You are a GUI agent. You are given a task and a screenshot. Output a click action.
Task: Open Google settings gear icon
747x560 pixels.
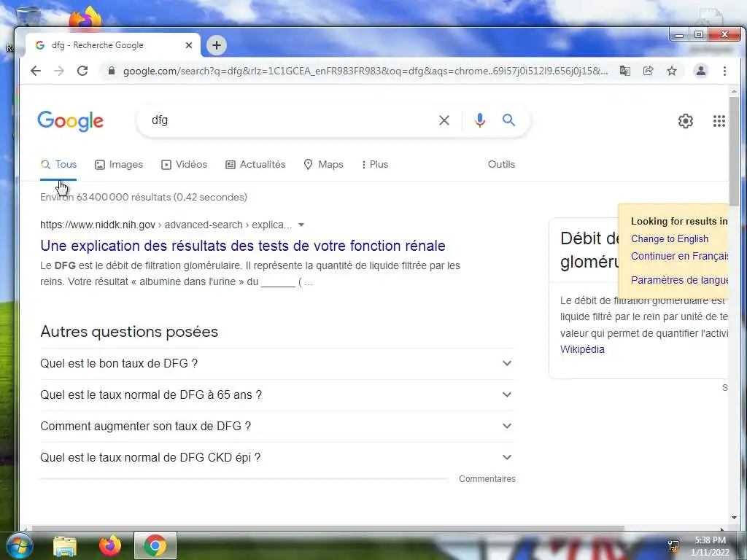pos(686,121)
